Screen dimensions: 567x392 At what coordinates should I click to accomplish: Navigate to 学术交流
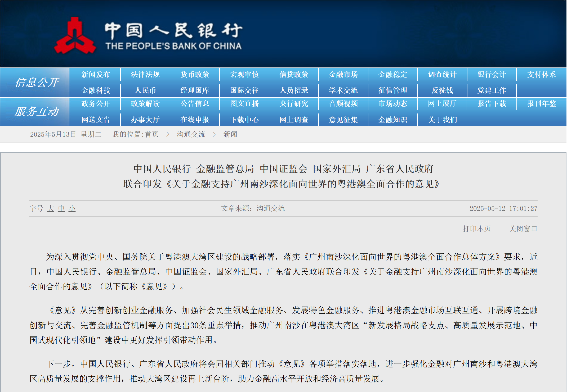343,90
